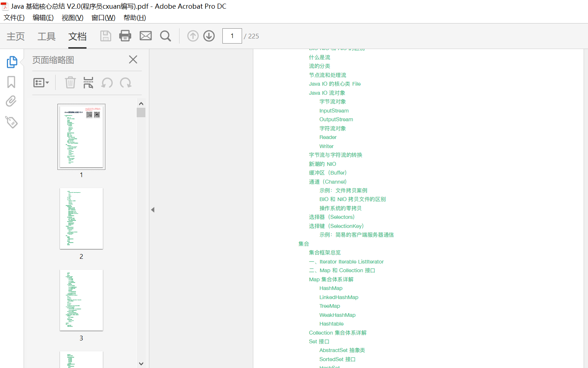Follow the AbstractSet 抽象类 link
The image size is (588, 368).
[x=342, y=350]
